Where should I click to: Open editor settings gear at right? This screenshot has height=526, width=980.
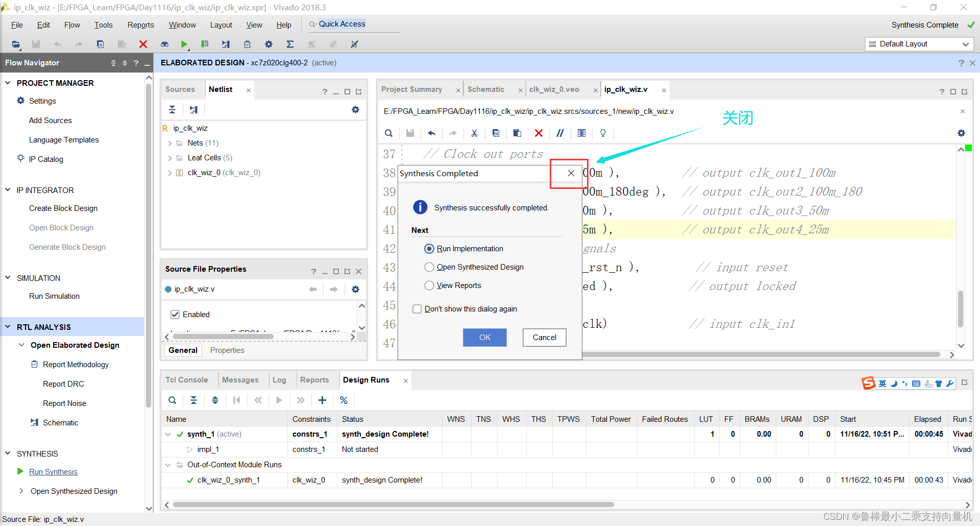point(961,133)
